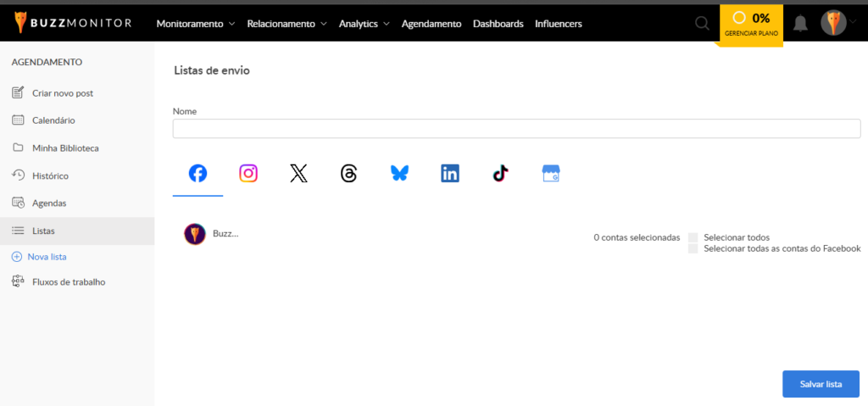Expand the Monitoramento dropdown menu
The height and width of the screenshot is (406, 868).
pyautogui.click(x=195, y=24)
